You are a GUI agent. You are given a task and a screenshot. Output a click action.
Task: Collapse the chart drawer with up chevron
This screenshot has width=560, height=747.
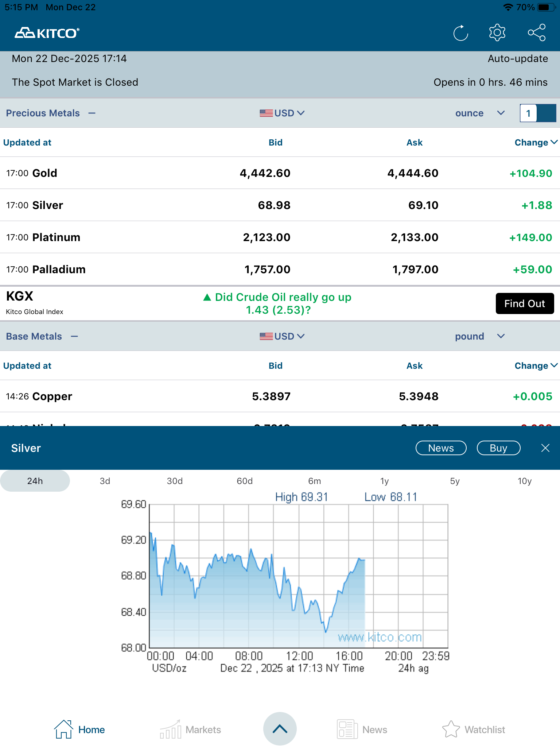coord(280,729)
